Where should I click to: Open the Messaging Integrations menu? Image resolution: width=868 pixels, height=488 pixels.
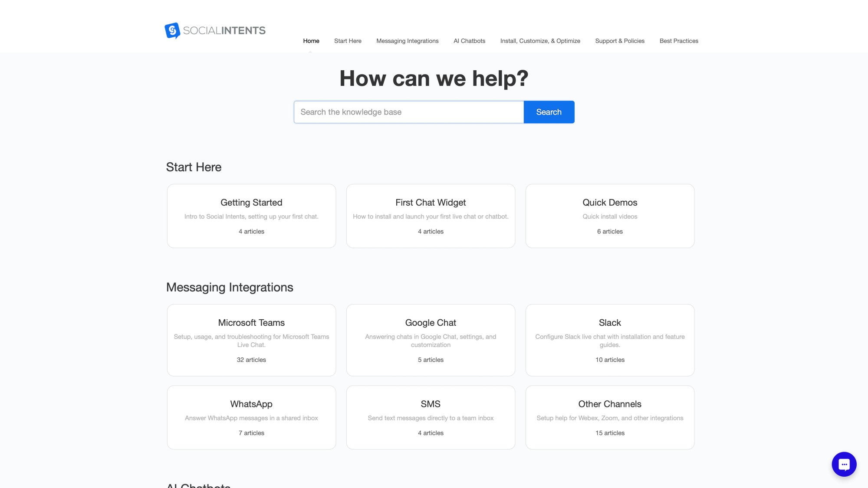pos(407,41)
